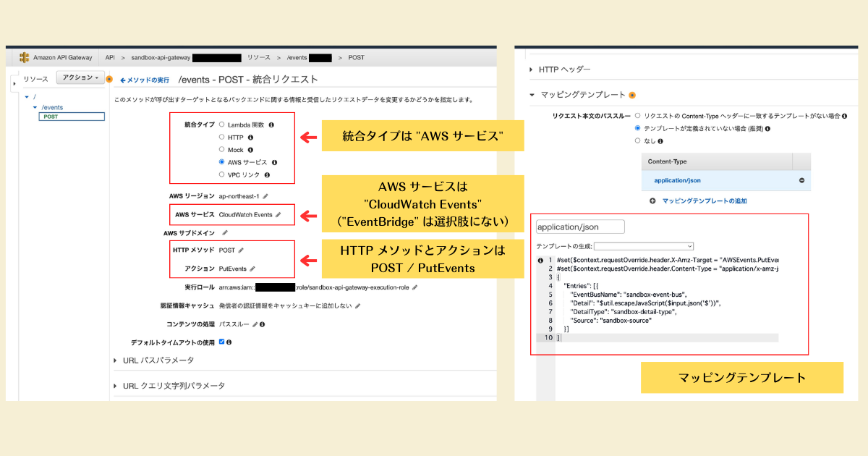The height and width of the screenshot is (456, 868).
Task: Open info icon beside VPC リンク
Action: pos(267,174)
